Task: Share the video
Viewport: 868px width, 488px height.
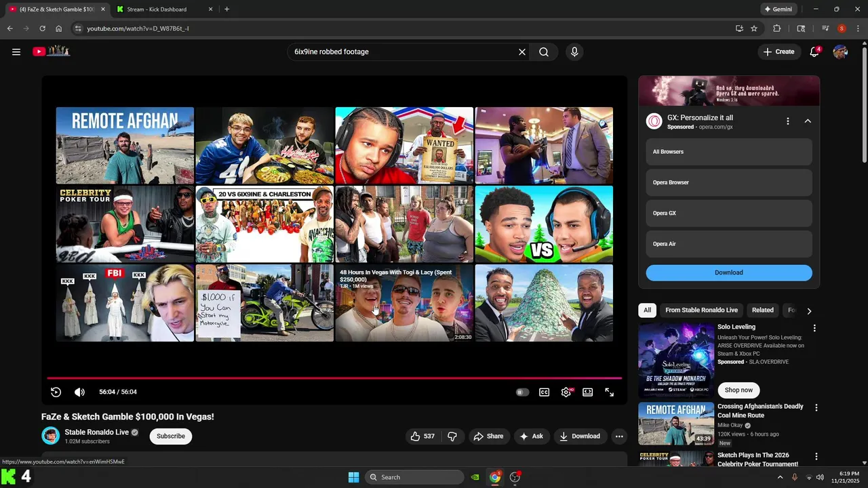Action: (x=488, y=436)
